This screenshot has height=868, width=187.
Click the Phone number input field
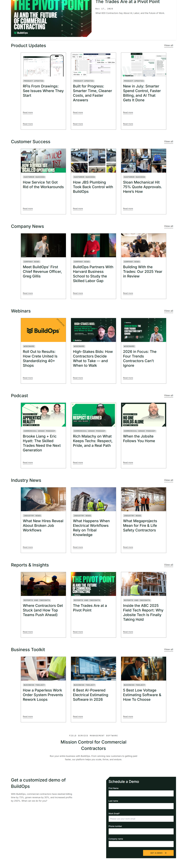[141, 831]
